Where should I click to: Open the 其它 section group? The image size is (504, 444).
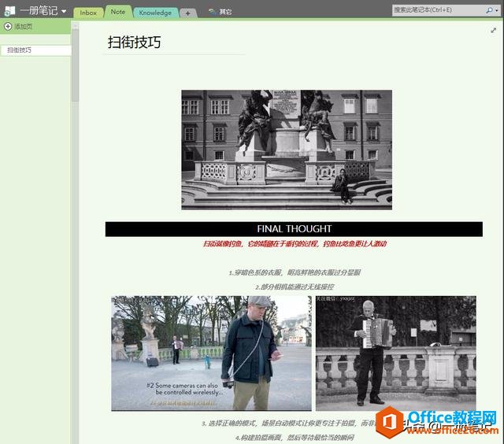220,12
